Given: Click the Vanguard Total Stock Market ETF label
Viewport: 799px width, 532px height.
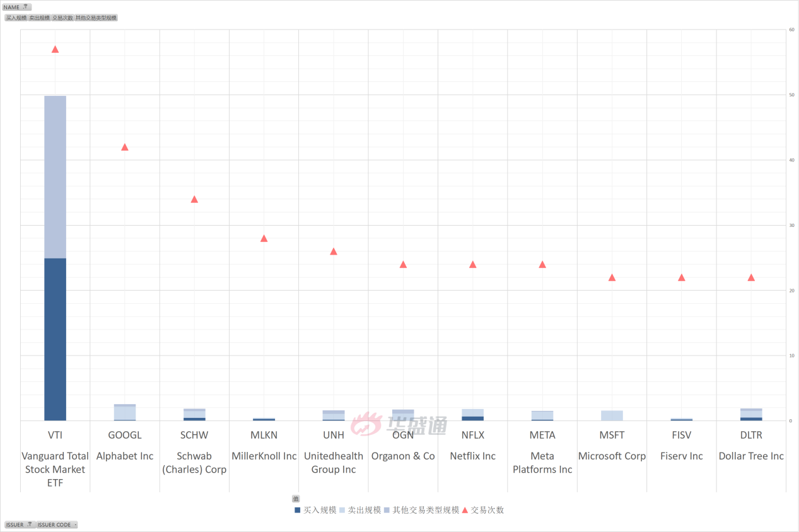Looking at the screenshot, I should 55,470.
